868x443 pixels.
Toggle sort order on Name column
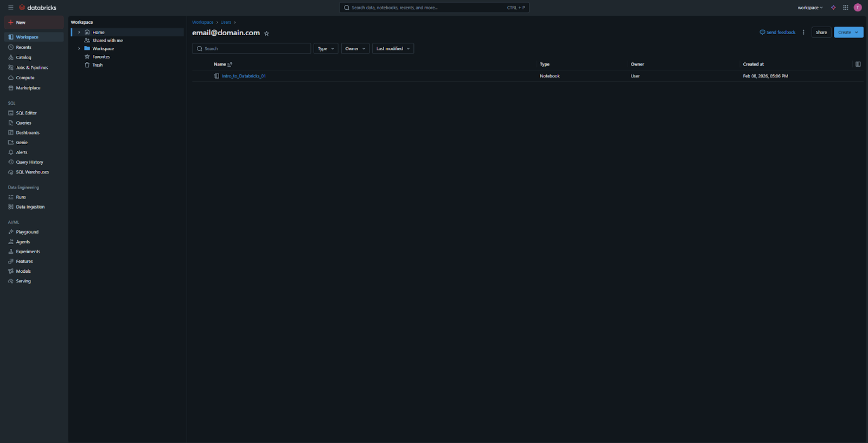click(229, 65)
